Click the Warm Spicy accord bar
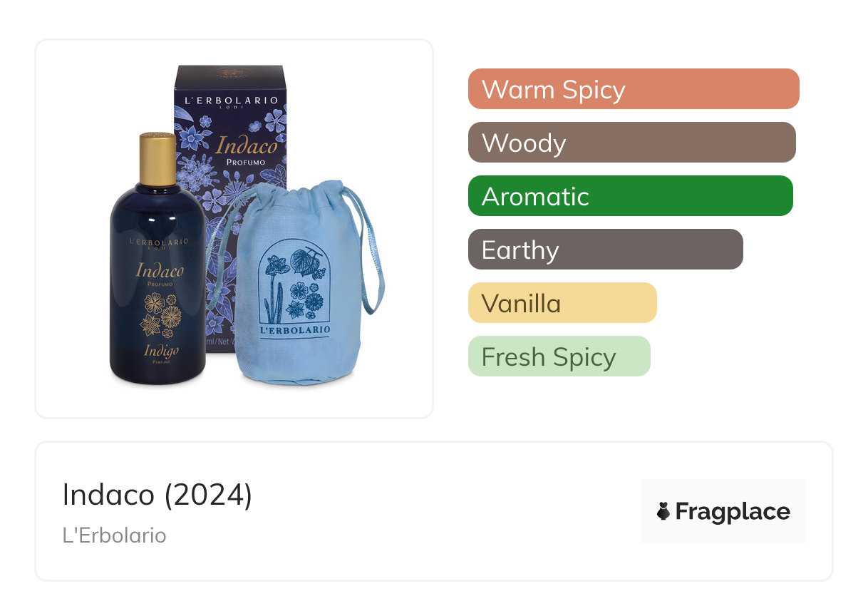Viewport: 868px width, 616px height. click(x=633, y=89)
